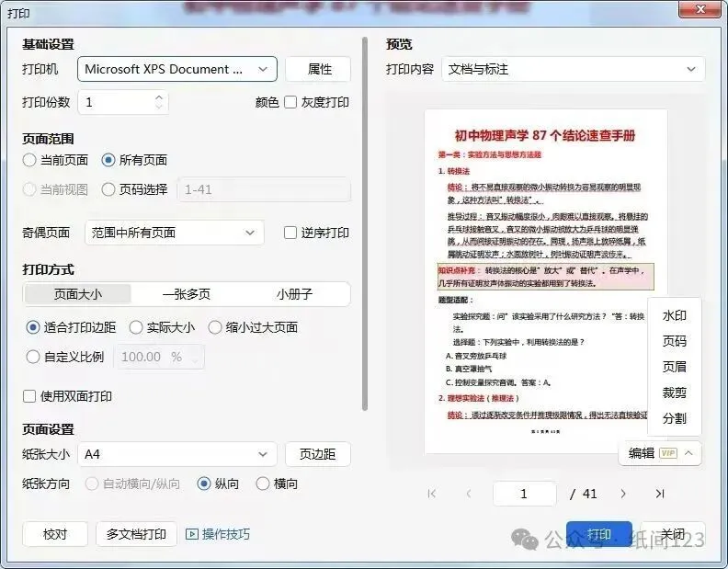Open 纸张大小 A4 dropdown

coord(177,454)
